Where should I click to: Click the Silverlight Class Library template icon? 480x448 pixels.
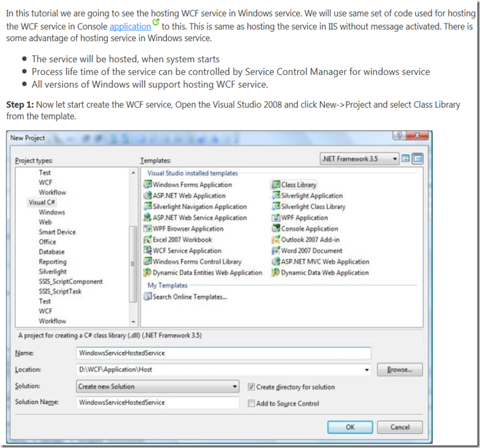pyautogui.click(x=276, y=207)
